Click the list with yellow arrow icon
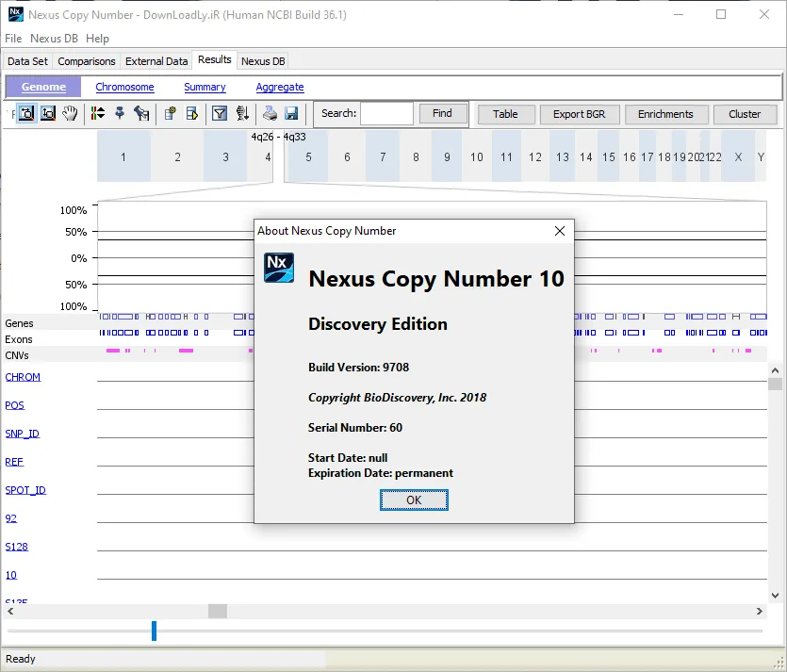The image size is (787, 672). (x=192, y=113)
